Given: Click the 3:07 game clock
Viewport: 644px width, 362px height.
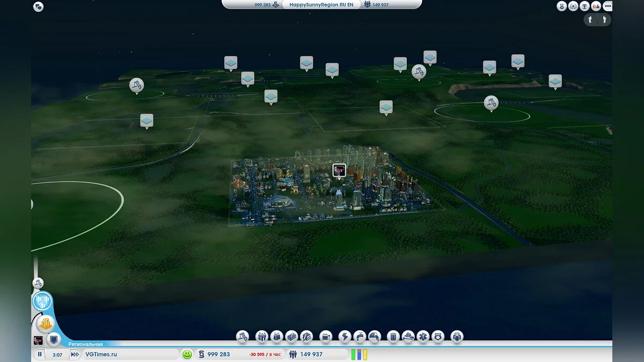Looking at the screenshot, I should 57,354.
